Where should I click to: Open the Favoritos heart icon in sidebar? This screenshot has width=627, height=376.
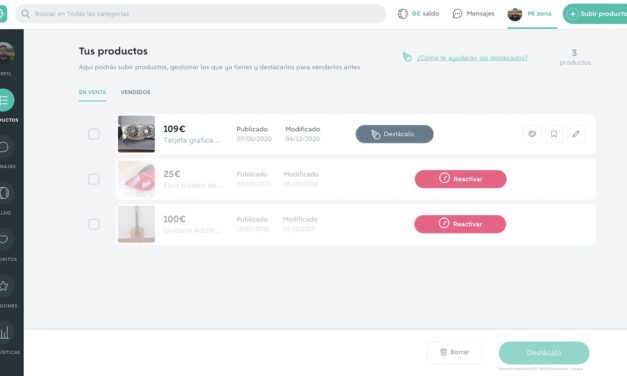pos(5,240)
